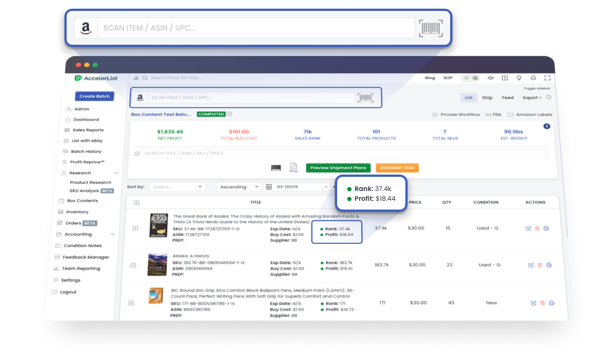Toggle the light/dark mode switch
Screen dimensions: 607x364
coord(470,78)
